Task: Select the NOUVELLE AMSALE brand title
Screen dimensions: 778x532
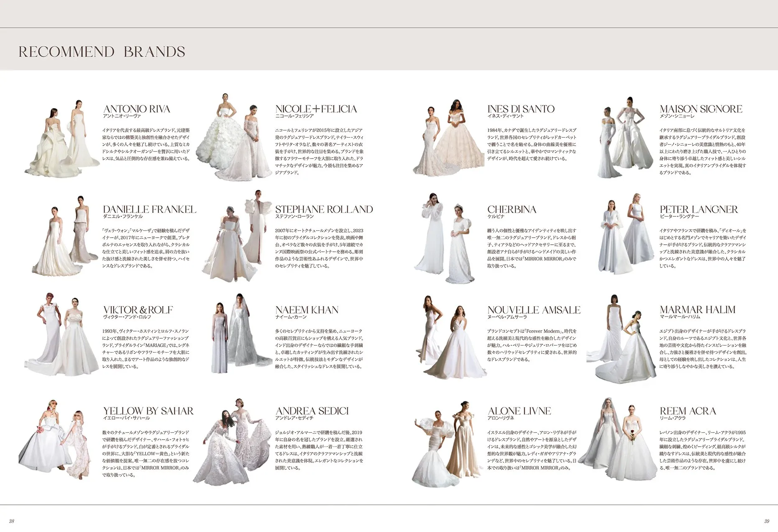Action: point(534,310)
